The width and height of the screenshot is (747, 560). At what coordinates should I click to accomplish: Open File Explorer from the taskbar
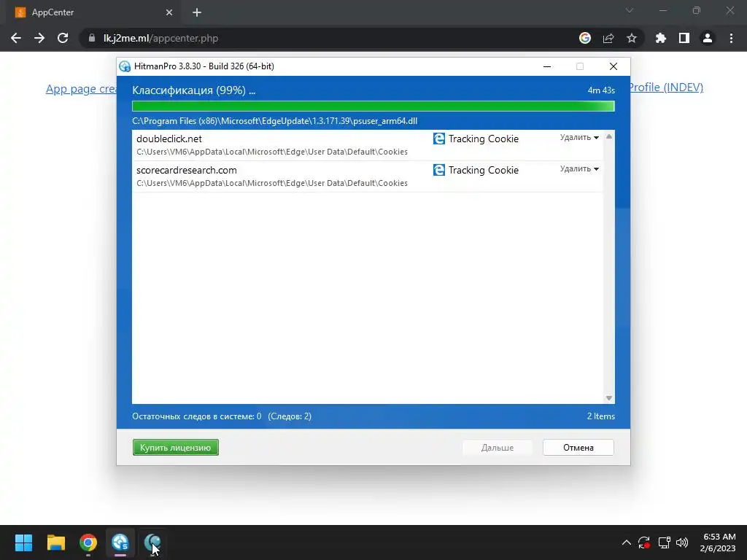[x=55, y=542]
